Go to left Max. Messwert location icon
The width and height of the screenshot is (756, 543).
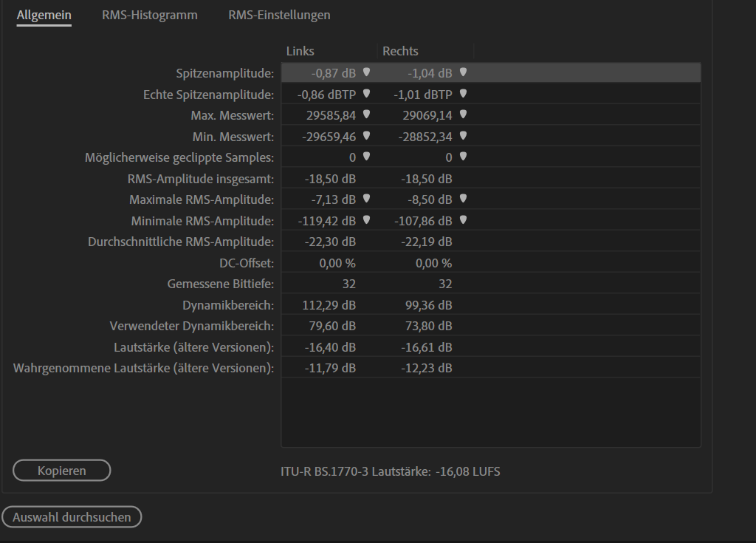tap(366, 115)
